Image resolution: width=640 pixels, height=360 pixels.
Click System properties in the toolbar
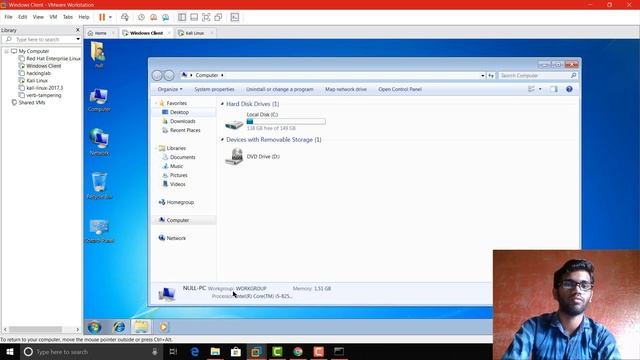pyautogui.click(x=214, y=89)
